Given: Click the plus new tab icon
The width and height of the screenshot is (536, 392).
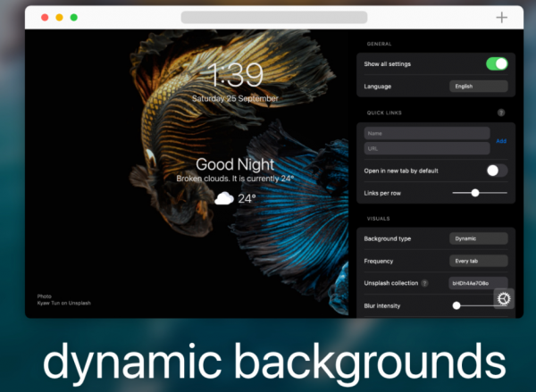Looking at the screenshot, I should tap(501, 18).
